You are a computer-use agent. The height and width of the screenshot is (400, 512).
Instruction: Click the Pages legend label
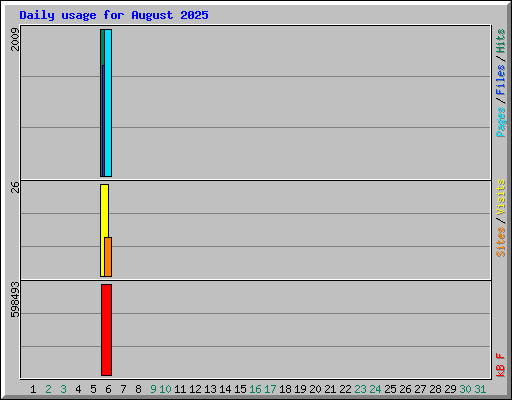coord(500,122)
